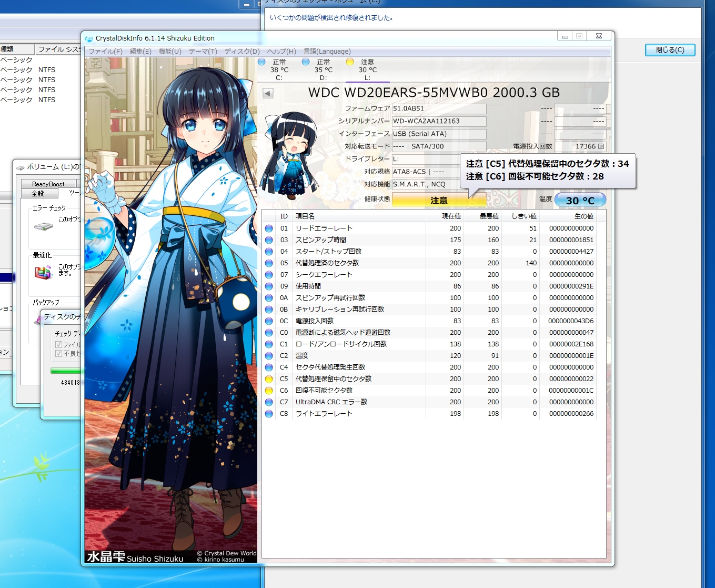Open the 言語(Language) menu
The height and width of the screenshot is (588, 715).
coord(327,52)
